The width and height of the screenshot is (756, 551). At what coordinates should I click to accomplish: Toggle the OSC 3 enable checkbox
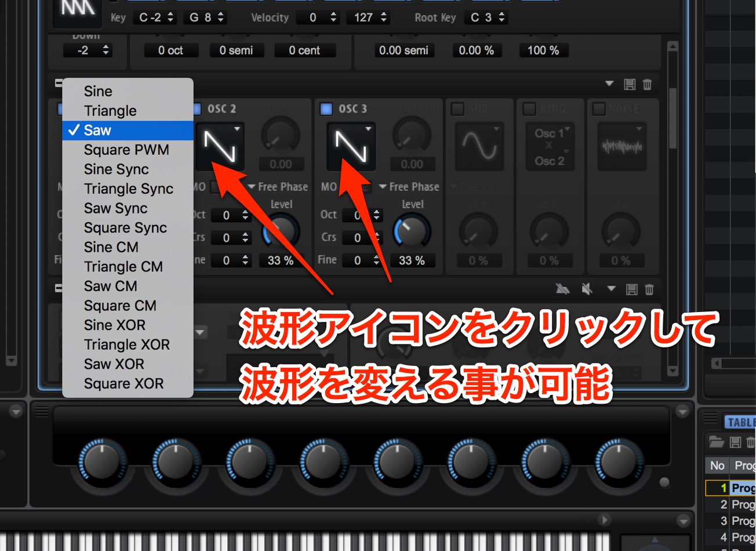coord(326,108)
